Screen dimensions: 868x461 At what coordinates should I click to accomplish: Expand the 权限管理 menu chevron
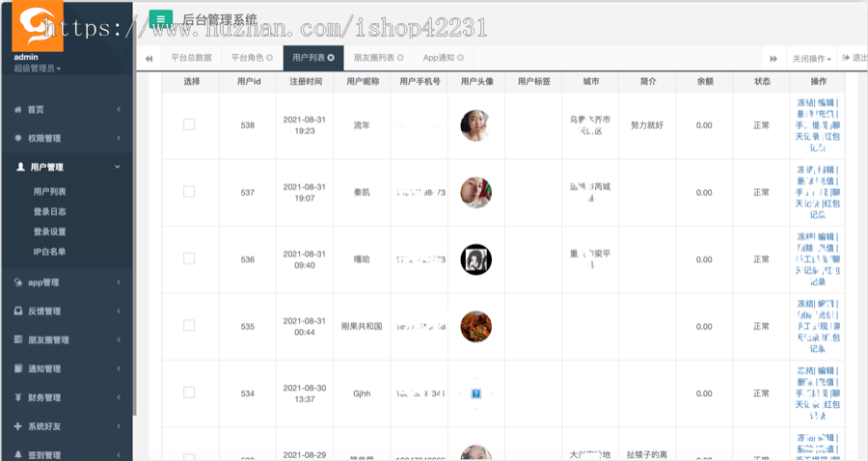point(119,138)
